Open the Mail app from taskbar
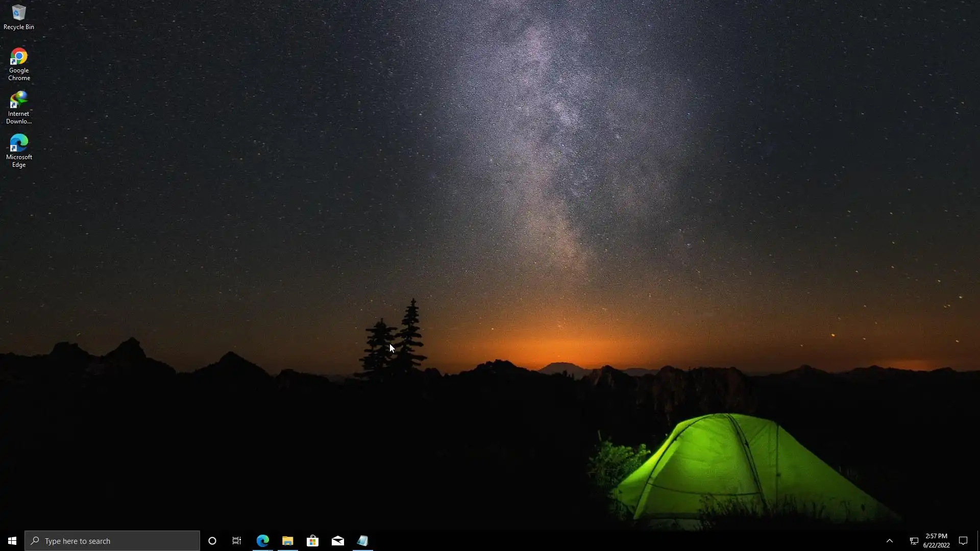 [338, 541]
